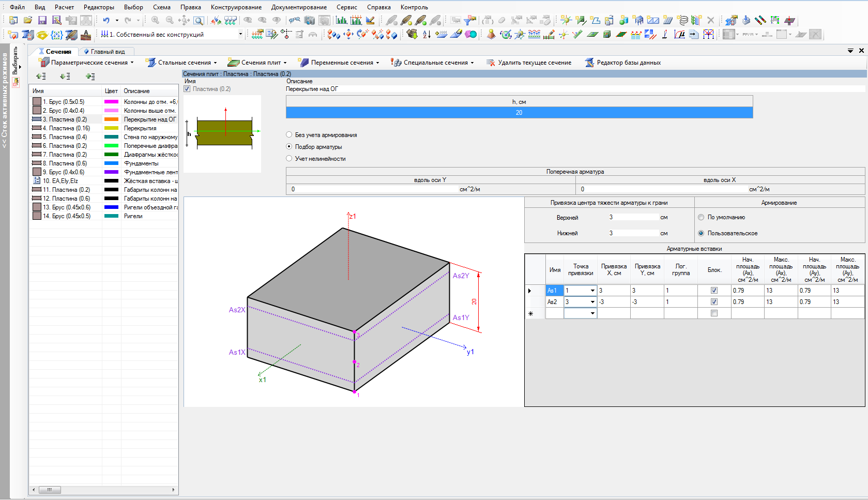The image size is (868, 500).
Task: Open the Конструирование menu
Action: tap(236, 7)
